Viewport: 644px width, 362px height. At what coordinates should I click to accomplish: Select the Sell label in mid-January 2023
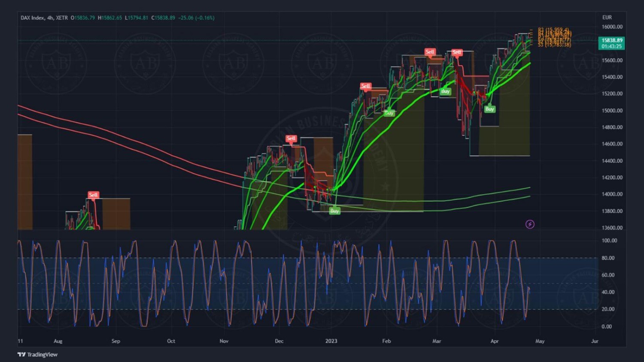click(x=366, y=86)
